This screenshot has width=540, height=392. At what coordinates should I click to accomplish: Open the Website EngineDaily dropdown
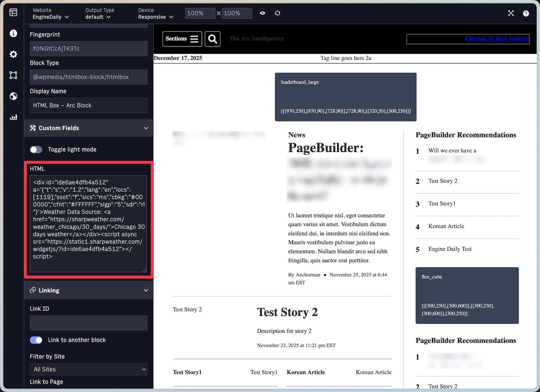point(51,17)
